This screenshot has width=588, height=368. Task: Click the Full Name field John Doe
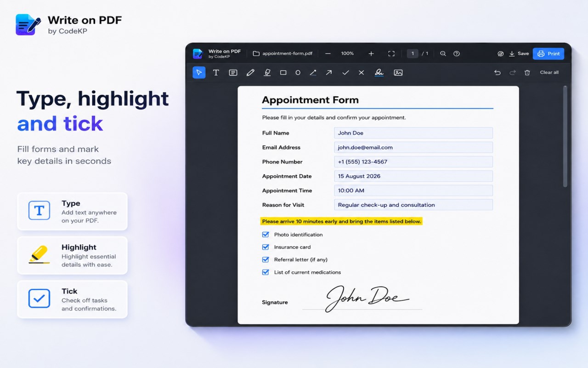click(413, 133)
